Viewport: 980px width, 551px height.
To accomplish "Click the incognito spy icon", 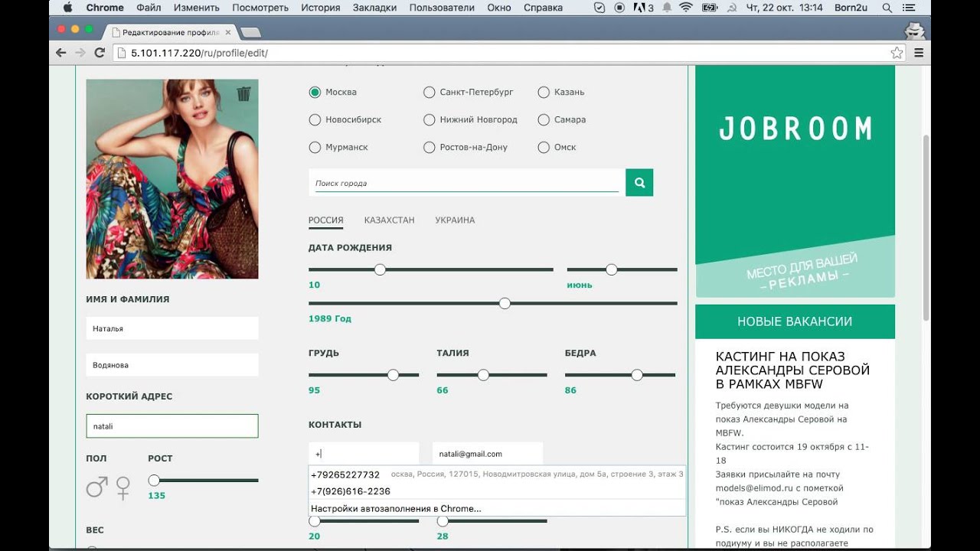I will point(914,31).
